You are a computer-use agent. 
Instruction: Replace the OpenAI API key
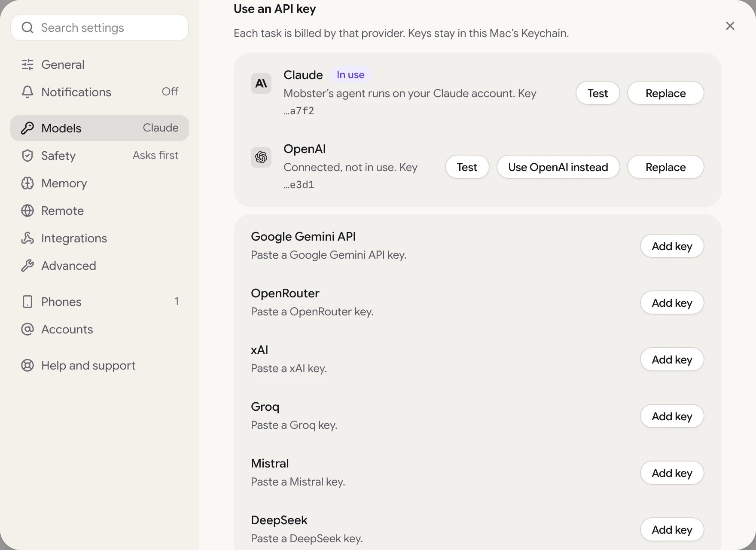pyautogui.click(x=666, y=167)
